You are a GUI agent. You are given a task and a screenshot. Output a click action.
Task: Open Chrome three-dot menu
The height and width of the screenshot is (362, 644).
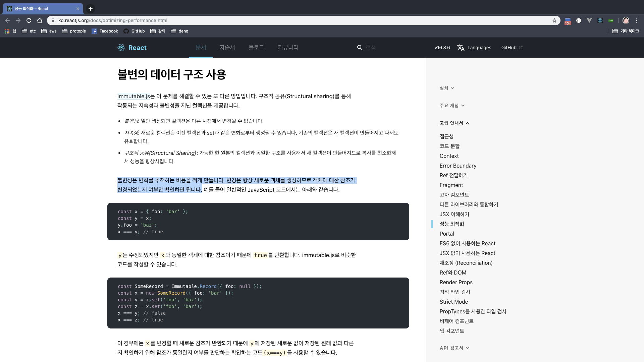point(637,20)
